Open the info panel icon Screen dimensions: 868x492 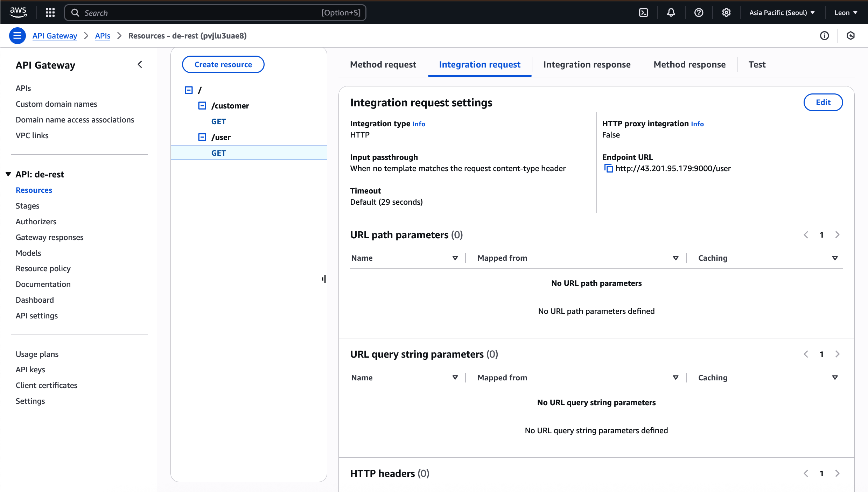824,36
